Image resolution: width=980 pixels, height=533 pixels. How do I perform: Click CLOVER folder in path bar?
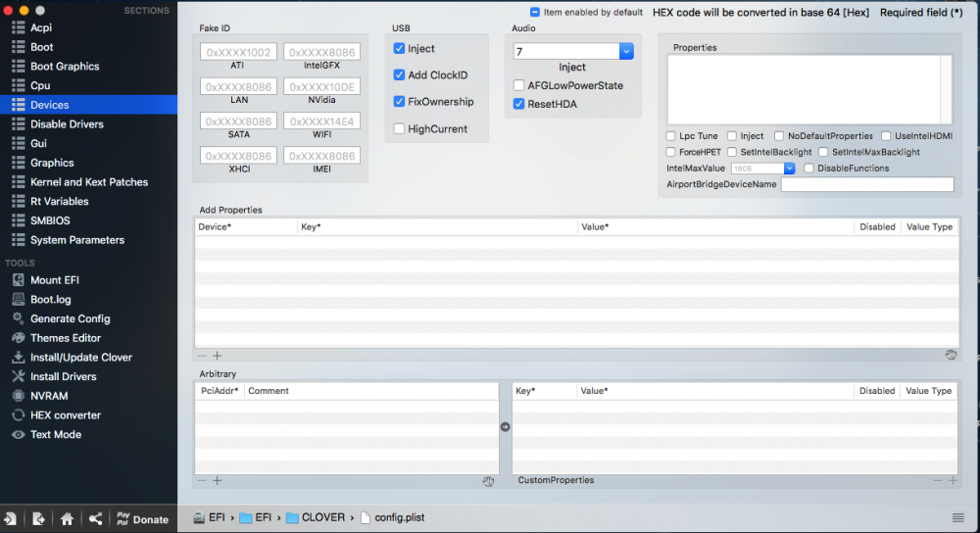pos(316,517)
